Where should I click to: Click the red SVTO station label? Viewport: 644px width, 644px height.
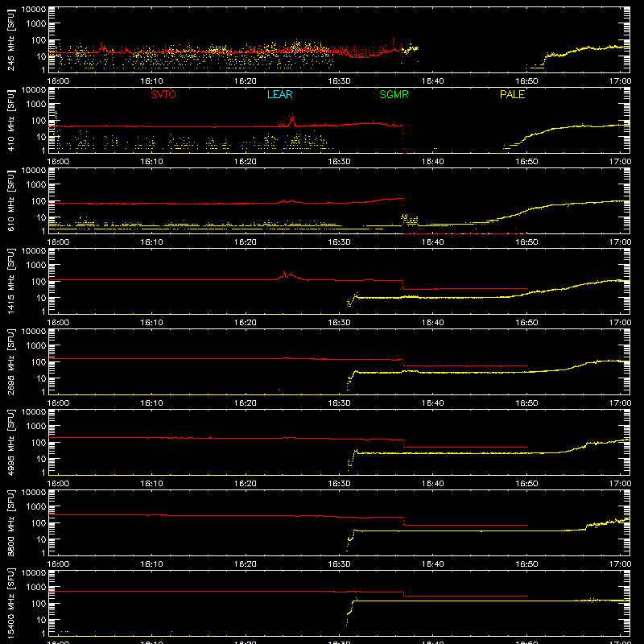[x=163, y=94]
